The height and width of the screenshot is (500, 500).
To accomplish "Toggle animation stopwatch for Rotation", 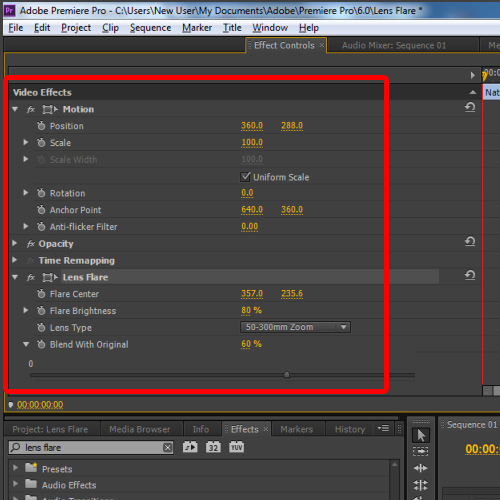I will [x=41, y=193].
